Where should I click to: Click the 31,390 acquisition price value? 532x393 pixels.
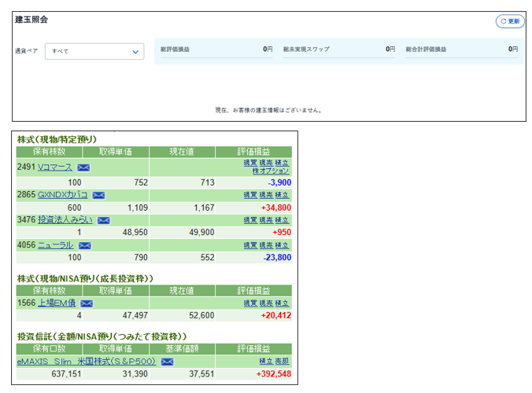[135, 374]
